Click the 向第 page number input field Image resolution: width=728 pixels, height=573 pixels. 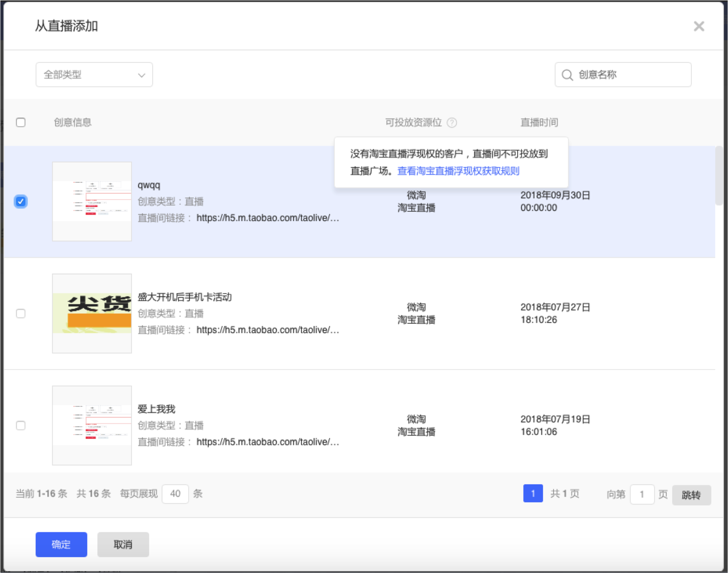[642, 494]
